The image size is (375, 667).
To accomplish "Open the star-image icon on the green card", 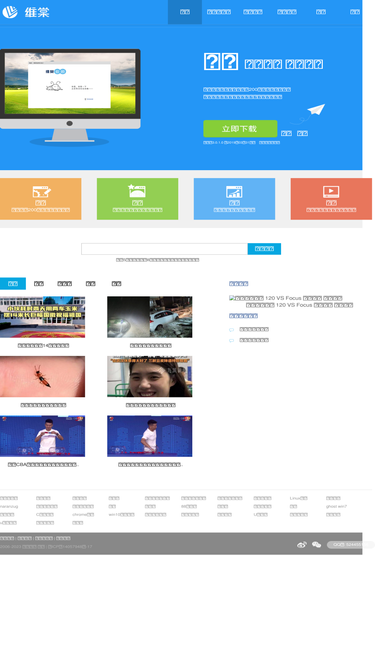I will (137, 191).
